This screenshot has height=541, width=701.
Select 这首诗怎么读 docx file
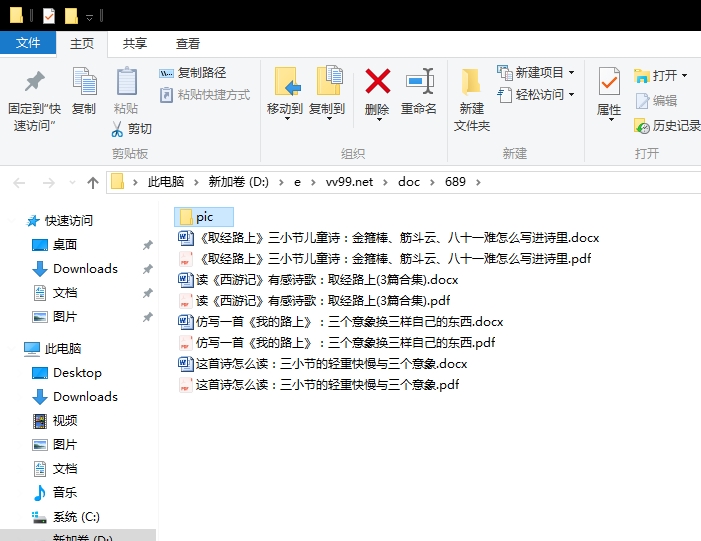tap(322, 364)
